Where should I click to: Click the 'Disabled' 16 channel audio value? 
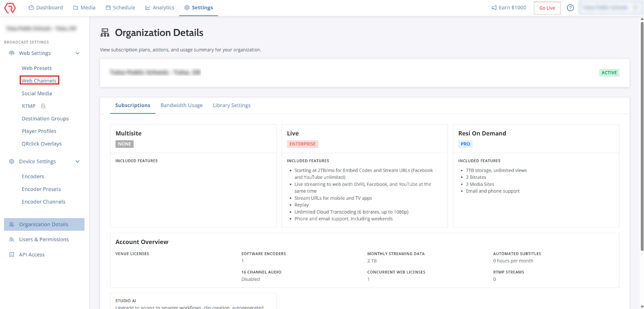[251, 279]
